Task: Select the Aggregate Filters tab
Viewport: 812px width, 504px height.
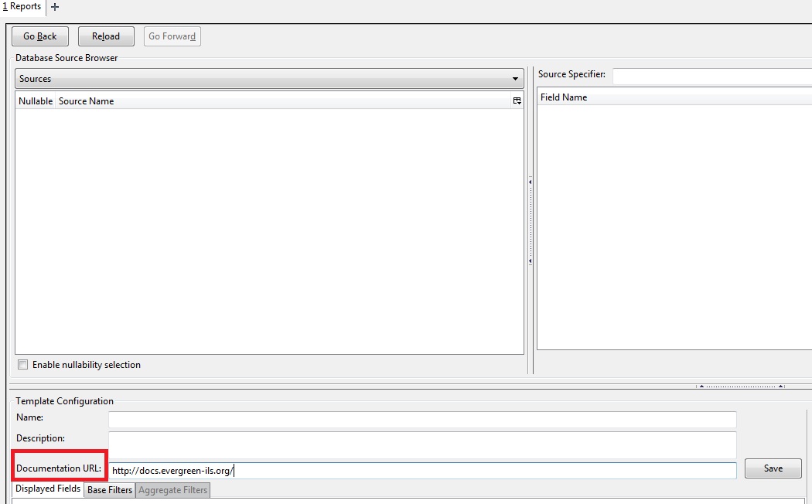Action: (172, 490)
